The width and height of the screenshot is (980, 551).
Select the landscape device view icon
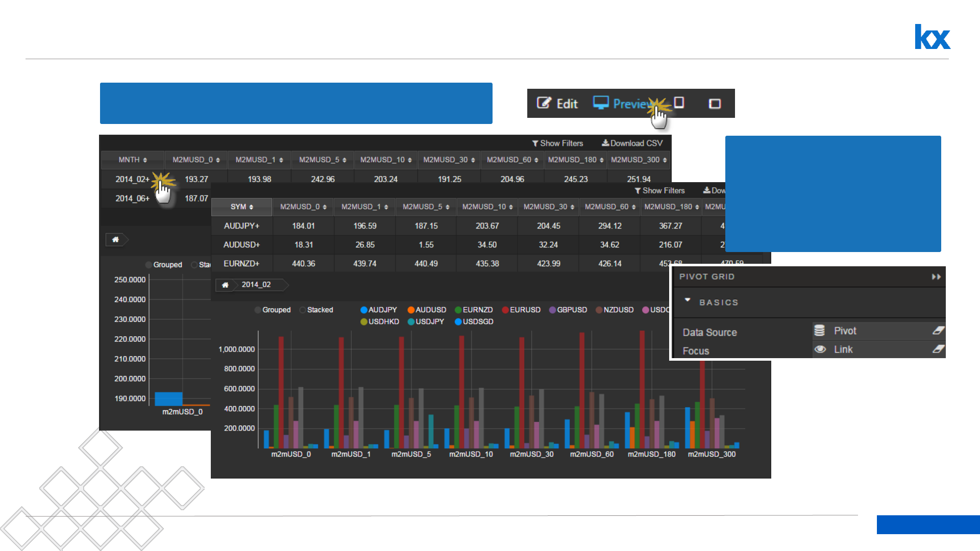715,104
